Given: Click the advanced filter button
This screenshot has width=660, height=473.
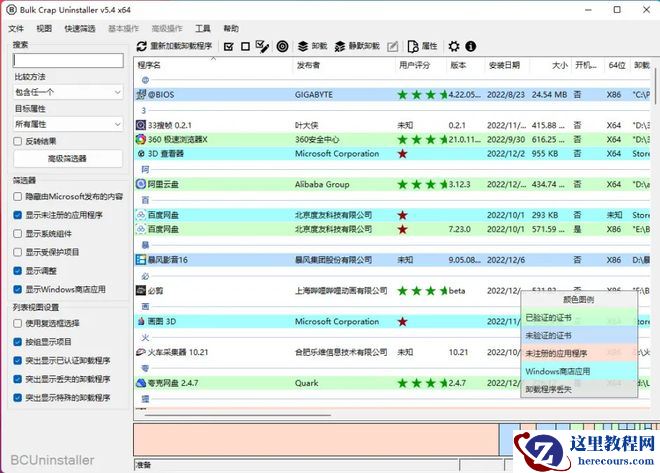Looking at the screenshot, I should pyautogui.click(x=68, y=159).
